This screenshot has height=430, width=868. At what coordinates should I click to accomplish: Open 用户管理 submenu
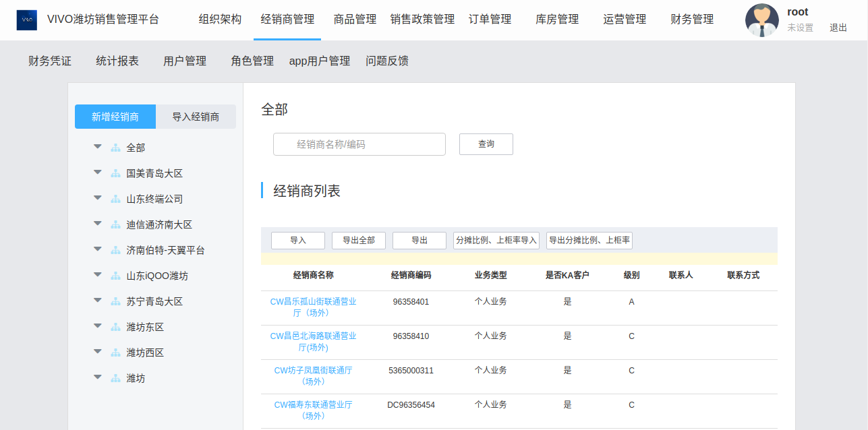[x=185, y=61]
